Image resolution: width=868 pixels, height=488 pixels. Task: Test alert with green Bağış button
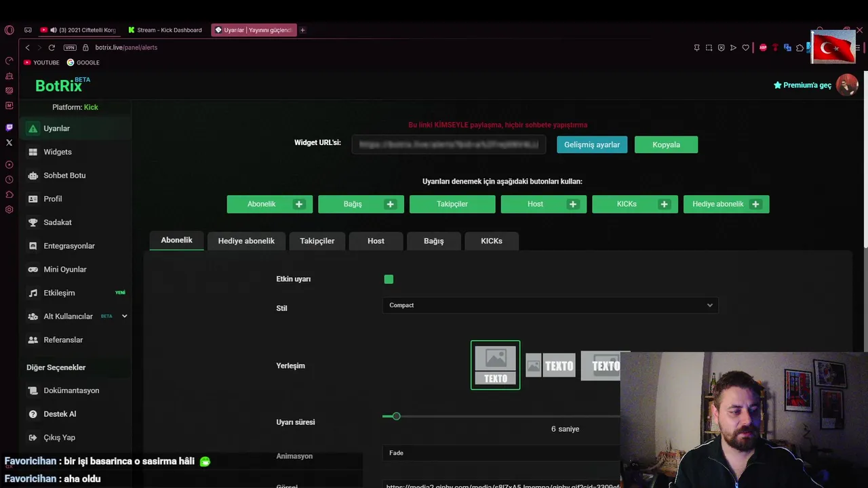pos(361,204)
